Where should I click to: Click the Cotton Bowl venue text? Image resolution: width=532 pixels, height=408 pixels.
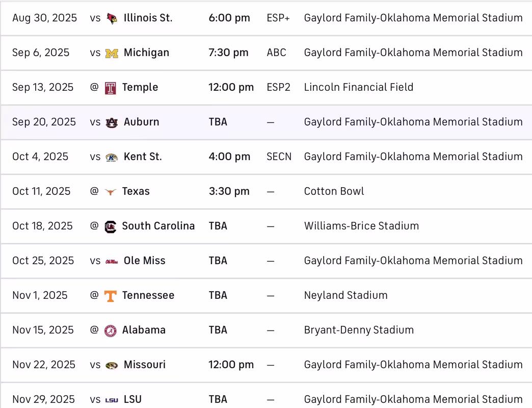(334, 191)
